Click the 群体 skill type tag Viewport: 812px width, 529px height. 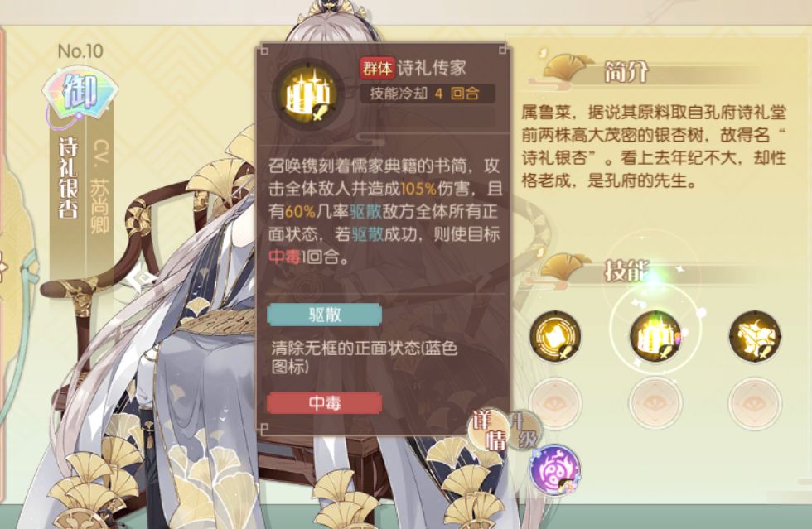378,68
